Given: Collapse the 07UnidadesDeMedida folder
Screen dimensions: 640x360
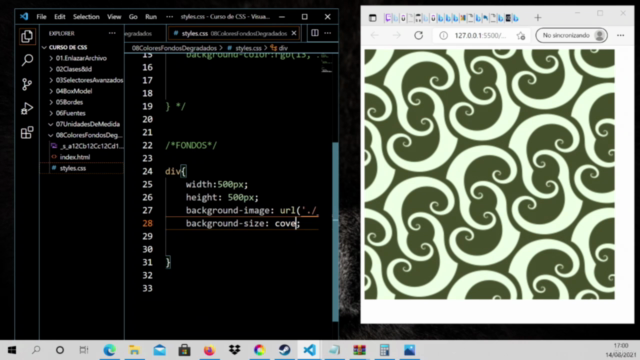Looking at the screenshot, I should point(87,124).
